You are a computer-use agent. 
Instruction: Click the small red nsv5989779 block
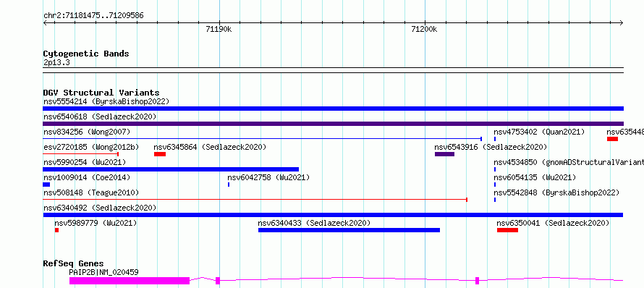click(x=56, y=230)
